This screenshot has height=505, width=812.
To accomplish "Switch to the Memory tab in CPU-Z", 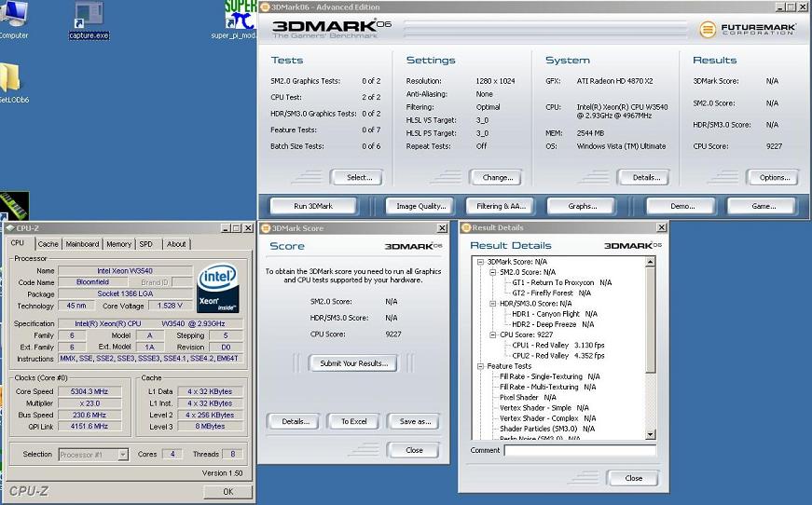I will [118, 244].
